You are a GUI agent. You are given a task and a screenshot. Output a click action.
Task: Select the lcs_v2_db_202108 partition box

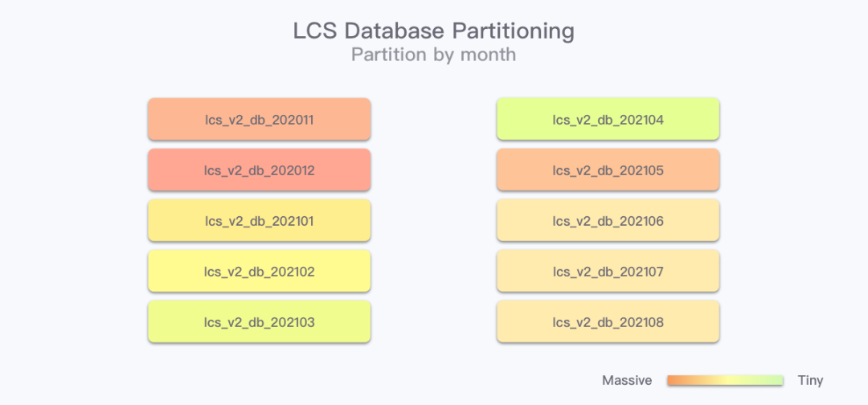608,322
